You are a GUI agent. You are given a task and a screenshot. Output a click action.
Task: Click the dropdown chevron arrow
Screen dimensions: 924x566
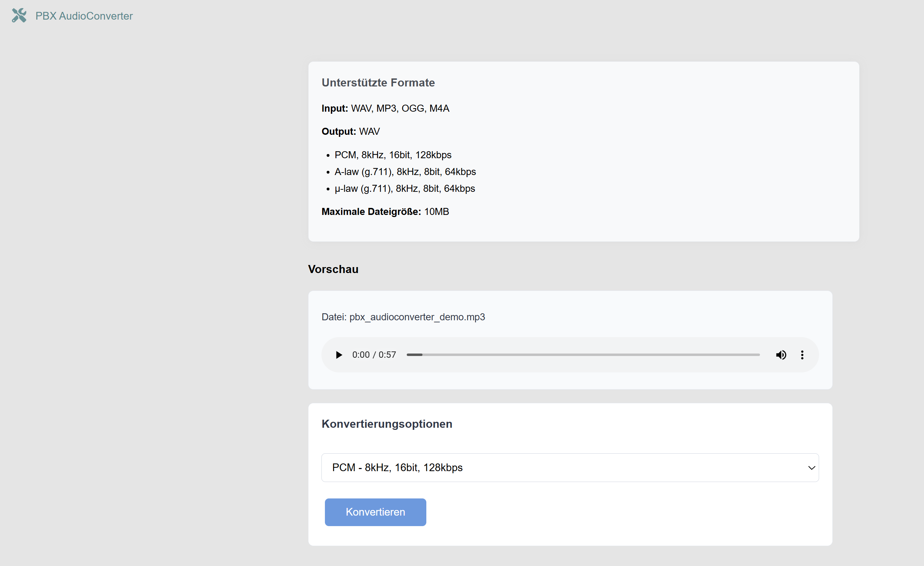pos(811,468)
